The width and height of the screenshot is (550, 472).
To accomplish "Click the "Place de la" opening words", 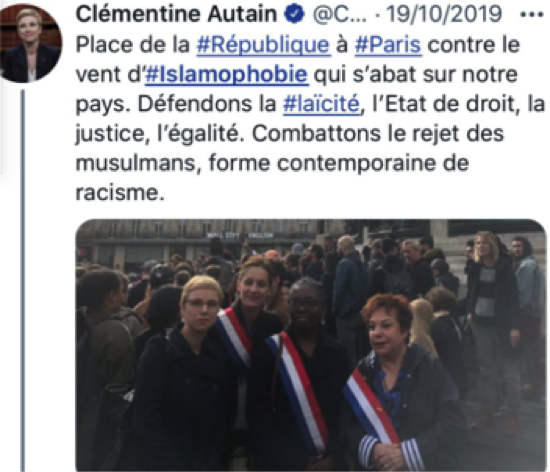I will click(133, 45).
